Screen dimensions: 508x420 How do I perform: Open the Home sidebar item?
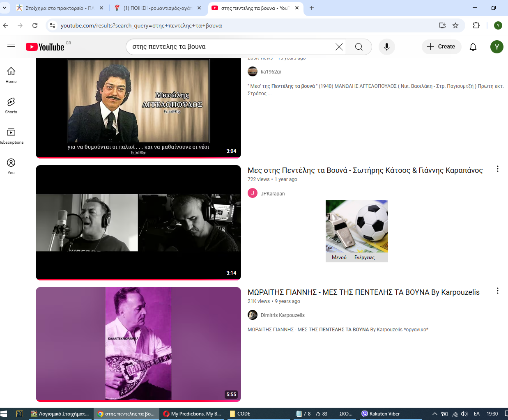pos(11,75)
